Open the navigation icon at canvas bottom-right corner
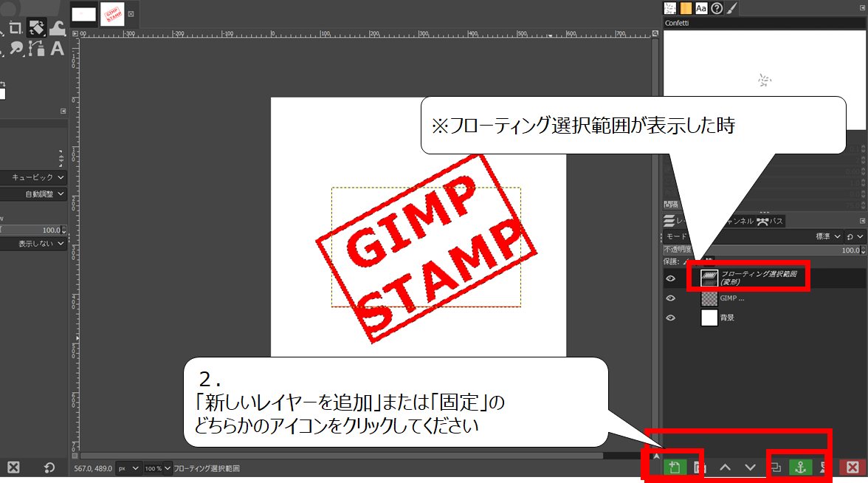This screenshot has width=868, height=483. point(655,456)
